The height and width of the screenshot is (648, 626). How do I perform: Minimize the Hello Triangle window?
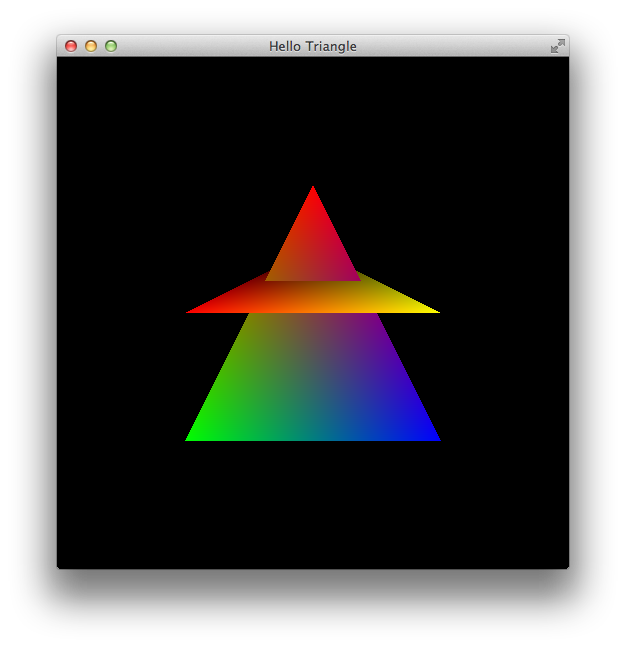tap(91, 46)
